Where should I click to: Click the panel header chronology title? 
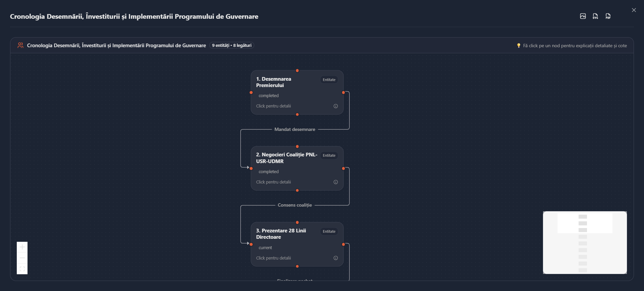click(x=116, y=45)
